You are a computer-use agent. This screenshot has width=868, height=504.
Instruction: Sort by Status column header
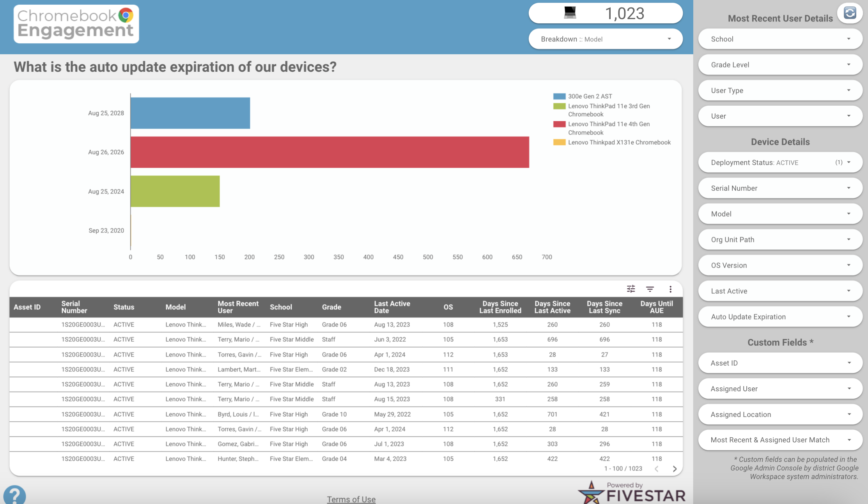(124, 307)
